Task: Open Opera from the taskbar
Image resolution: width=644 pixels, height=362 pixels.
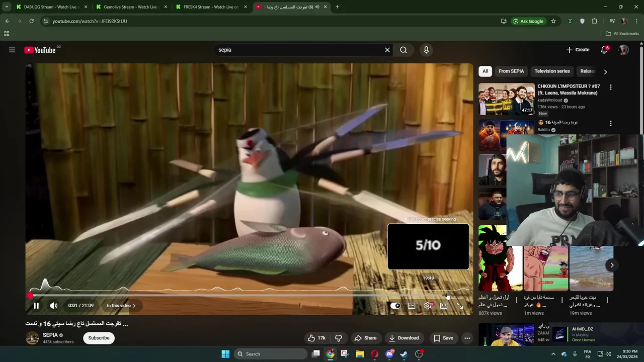Action: point(374,354)
